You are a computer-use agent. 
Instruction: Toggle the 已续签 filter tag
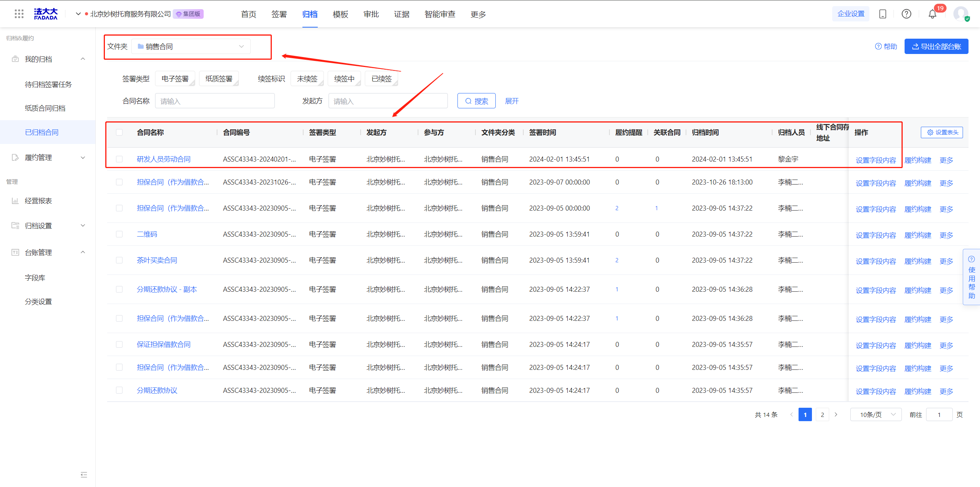[382, 78]
